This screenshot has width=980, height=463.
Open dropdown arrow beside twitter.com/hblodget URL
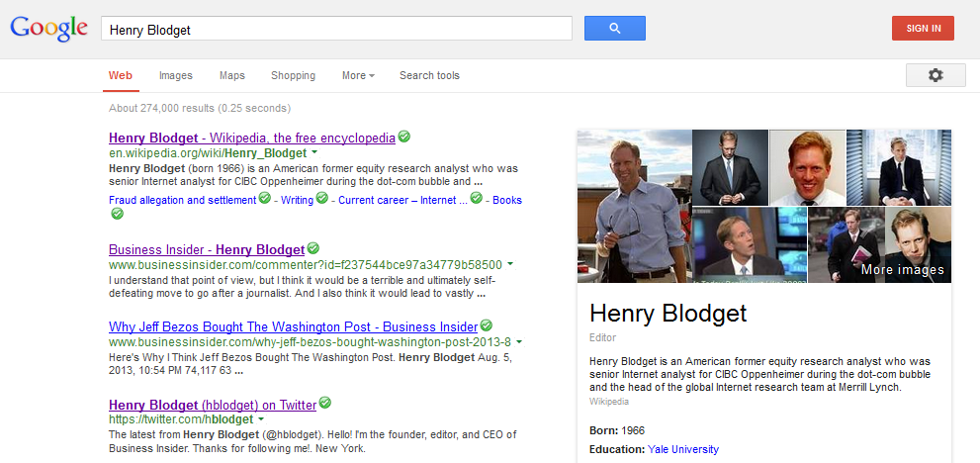261,419
